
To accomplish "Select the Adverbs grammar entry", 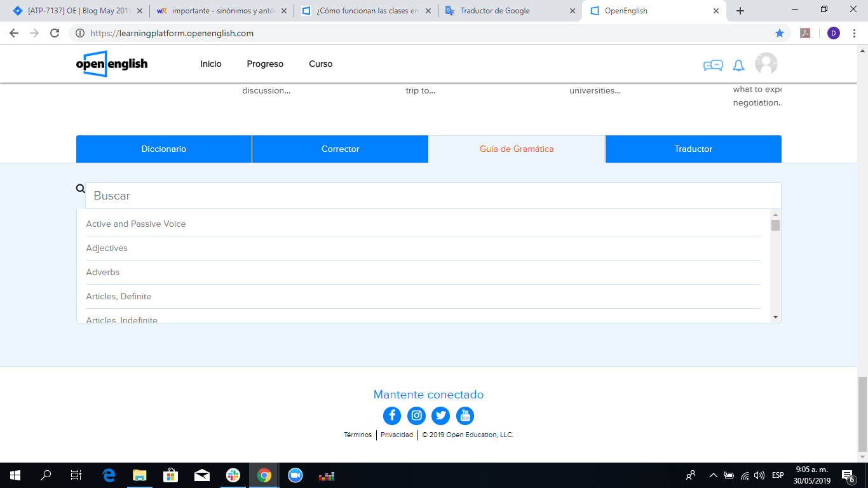I will 103,272.
